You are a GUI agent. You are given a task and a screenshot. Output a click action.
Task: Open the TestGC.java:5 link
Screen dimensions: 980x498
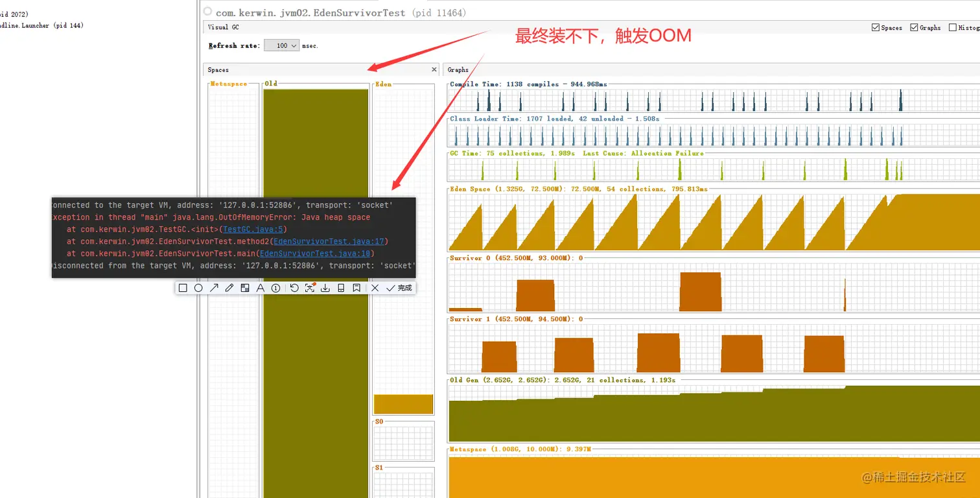[x=255, y=230]
